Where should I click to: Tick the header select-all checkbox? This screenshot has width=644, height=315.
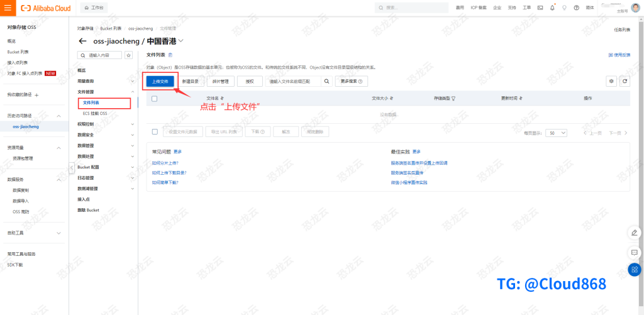(x=155, y=99)
